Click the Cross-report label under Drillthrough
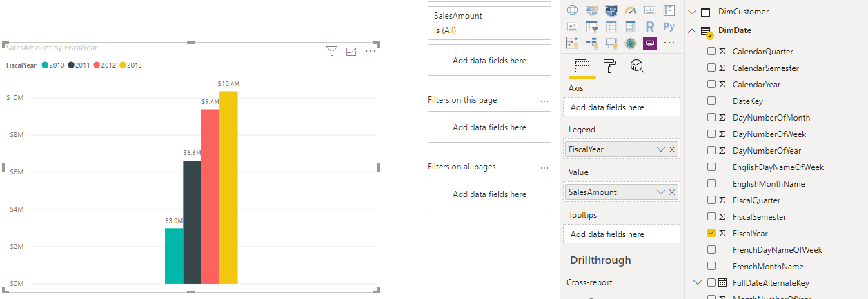The image size is (868, 299). tap(589, 282)
